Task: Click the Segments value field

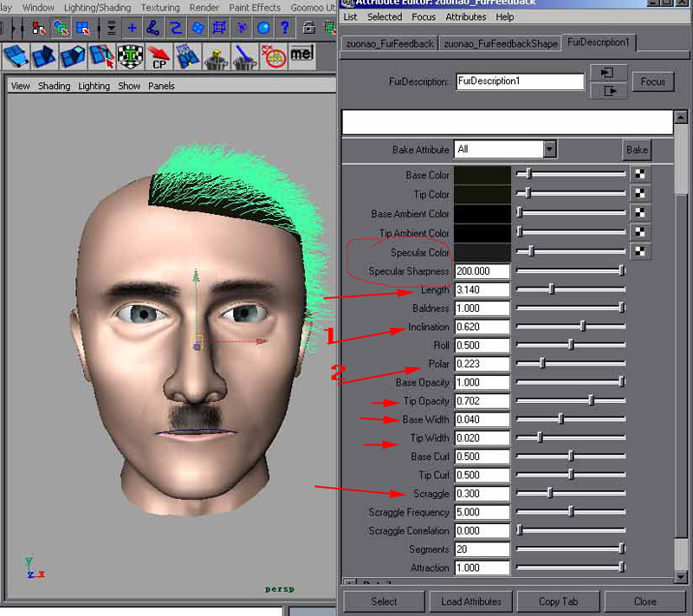Action: (483, 549)
